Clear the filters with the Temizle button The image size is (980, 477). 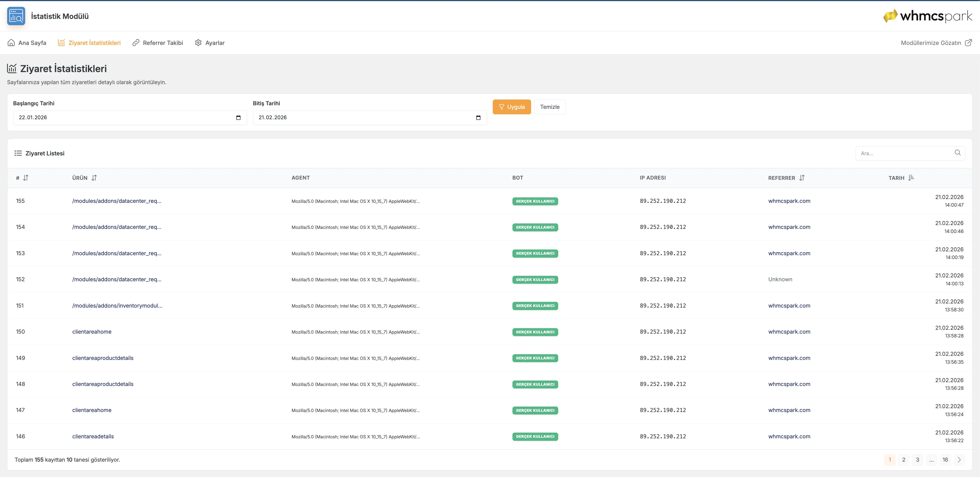pos(550,107)
